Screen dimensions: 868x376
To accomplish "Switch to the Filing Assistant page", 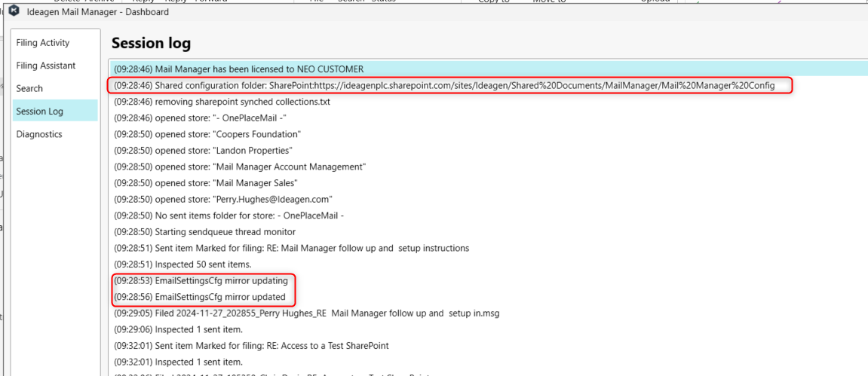I will coord(46,66).
